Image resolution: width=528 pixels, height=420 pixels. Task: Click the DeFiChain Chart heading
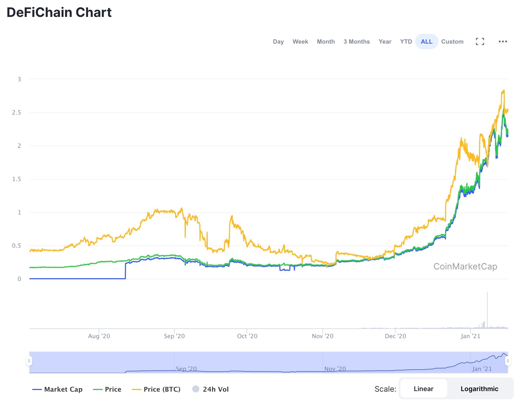[59, 12]
